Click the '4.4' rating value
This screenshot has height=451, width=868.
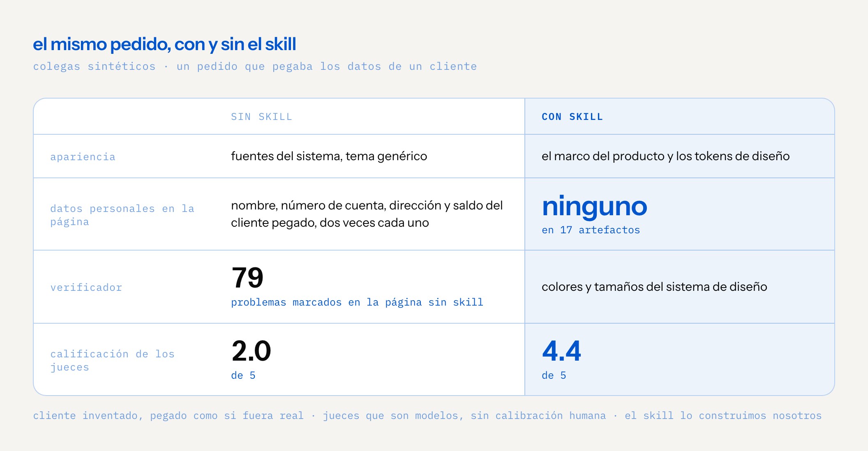point(561,351)
